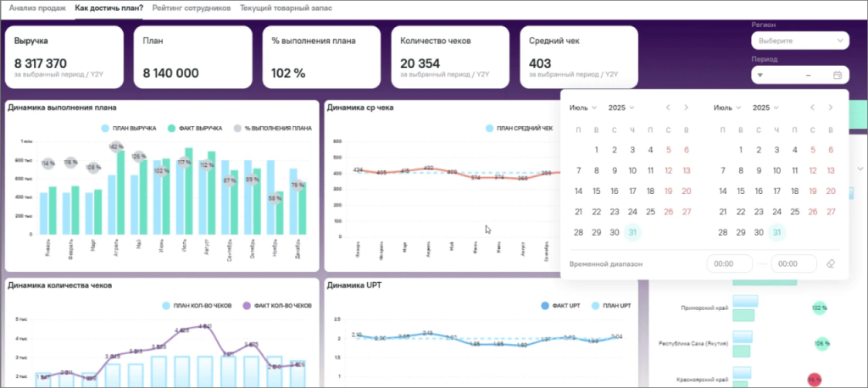Click purple ФАКТ КОЛ-ВО ЧЕКОВ legend marker

pos(249,305)
